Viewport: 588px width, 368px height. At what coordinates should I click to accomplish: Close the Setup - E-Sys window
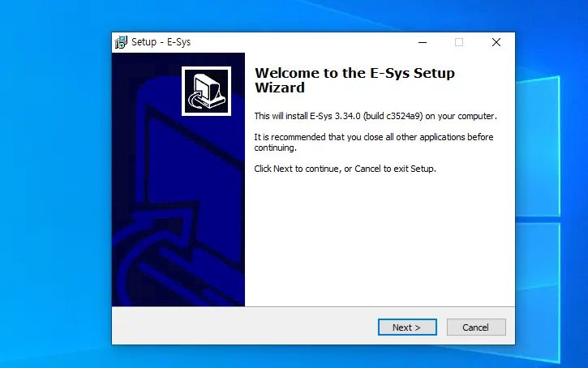pos(496,42)
